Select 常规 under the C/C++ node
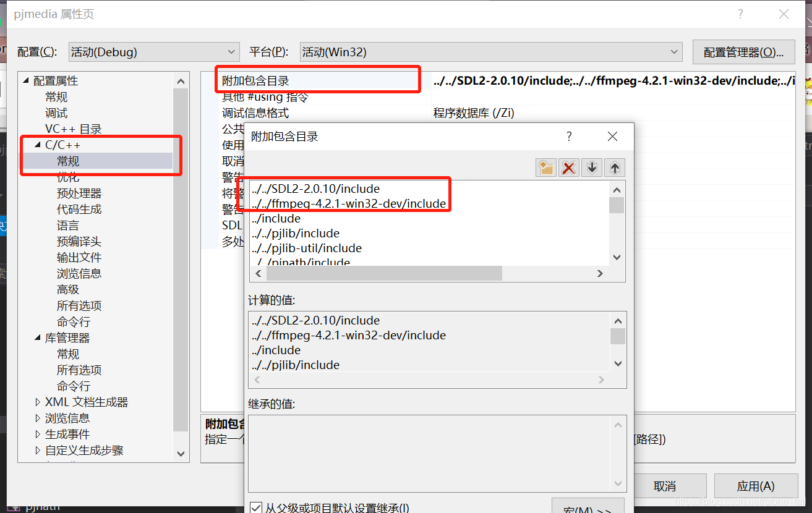The width and height of the screenshot is (812, 513). tap(68, 161)
